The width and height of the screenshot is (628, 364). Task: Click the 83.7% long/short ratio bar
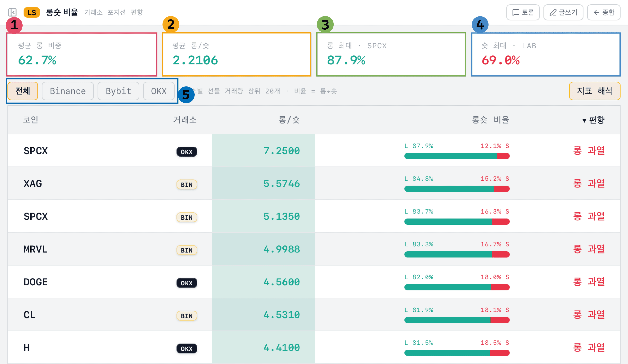[457, 221]
